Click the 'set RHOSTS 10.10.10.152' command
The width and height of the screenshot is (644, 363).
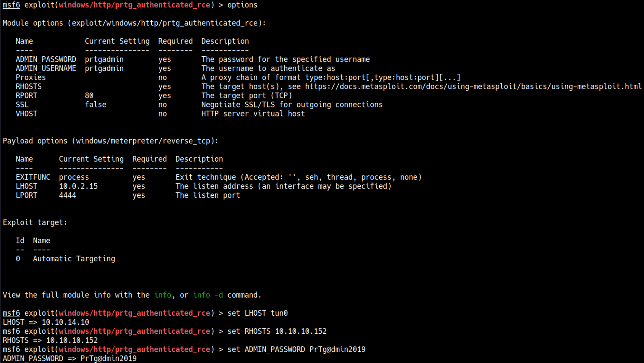pos(277,331)
